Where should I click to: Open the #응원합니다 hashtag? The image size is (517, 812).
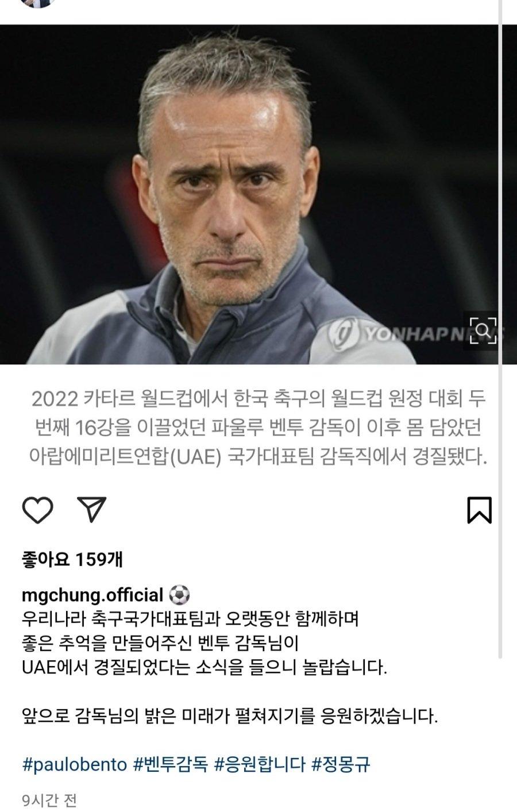pyautogui.click(x=260, y=765)
